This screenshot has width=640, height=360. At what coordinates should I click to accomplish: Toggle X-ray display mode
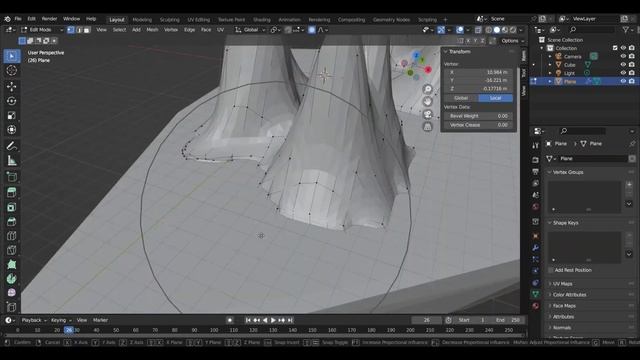(x=478, y=30)
